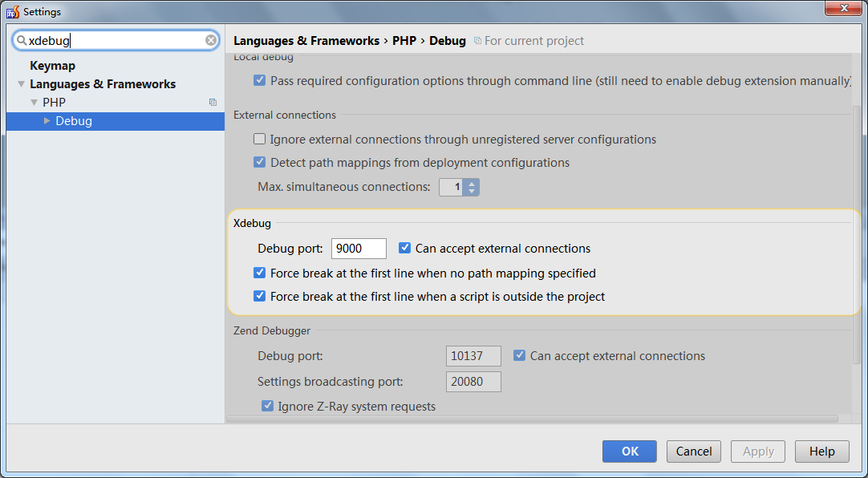Select the Debug settings page in tree
868x478 pixels.
74,121
